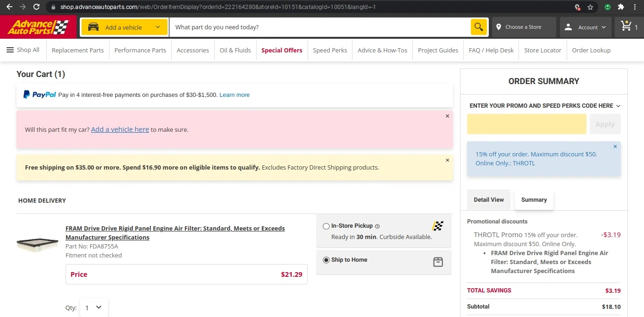This screenshot has width=644, height=317.
Task: Open the shopping cart icon
Action: [x=627, y=26]
